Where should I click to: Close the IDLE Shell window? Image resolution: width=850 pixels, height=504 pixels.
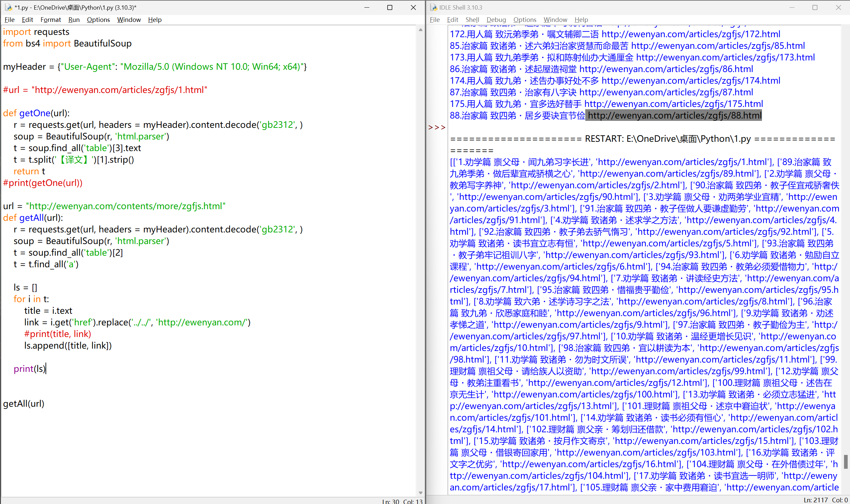pos(838,7)
